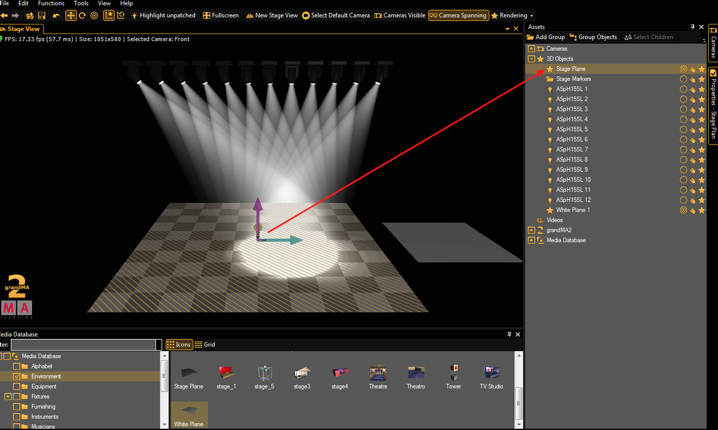Click Group Objects in Assets panel

coord(596,37)
